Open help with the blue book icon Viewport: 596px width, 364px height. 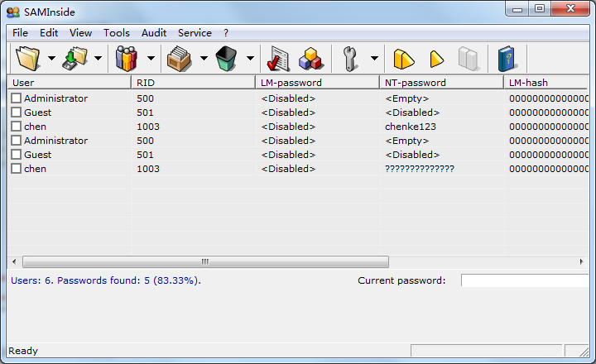pyautogui.click(x=507, y=59)
